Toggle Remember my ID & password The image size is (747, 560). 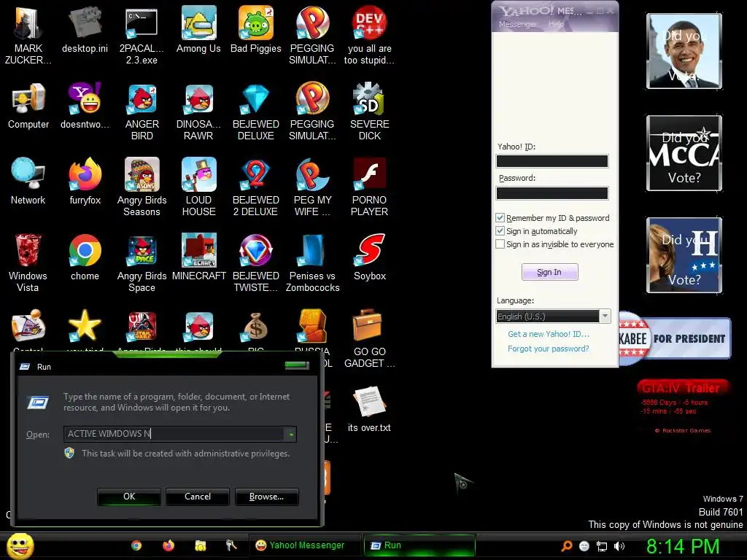500,218
